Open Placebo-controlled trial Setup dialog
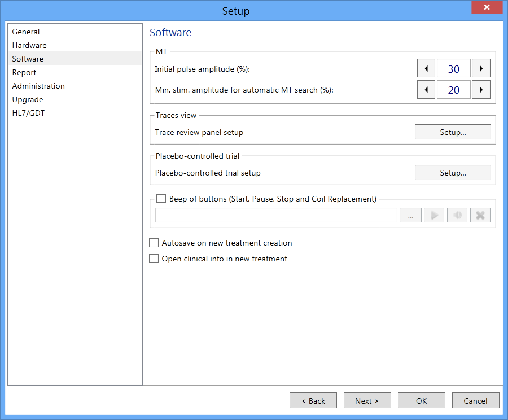Viewport: 508px width, 420px height. [453, 173]
